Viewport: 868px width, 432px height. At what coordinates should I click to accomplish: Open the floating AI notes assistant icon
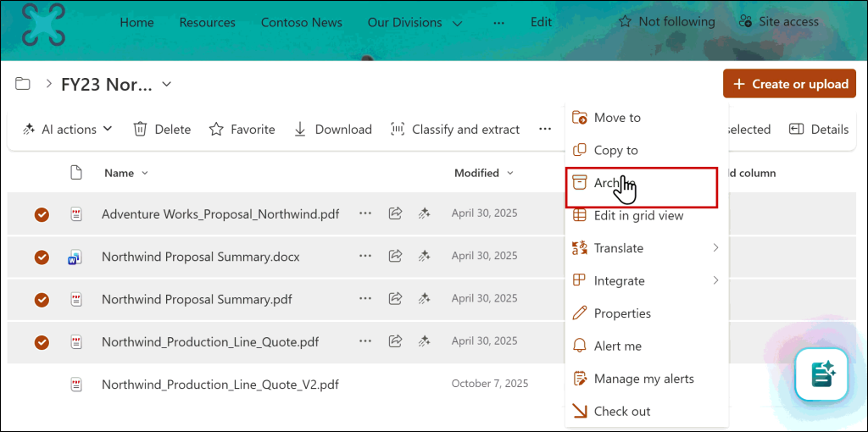pos(821,374)
